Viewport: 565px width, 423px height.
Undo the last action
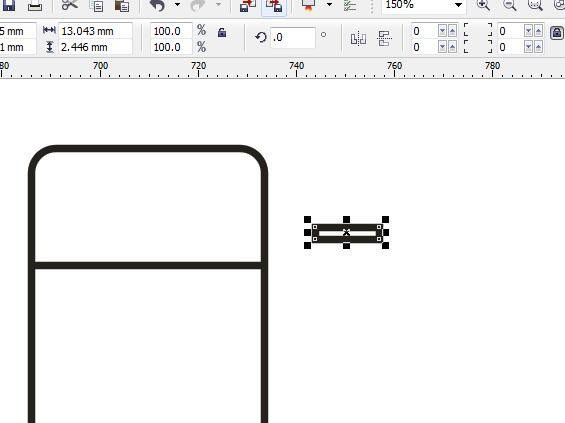click(157, 5)
